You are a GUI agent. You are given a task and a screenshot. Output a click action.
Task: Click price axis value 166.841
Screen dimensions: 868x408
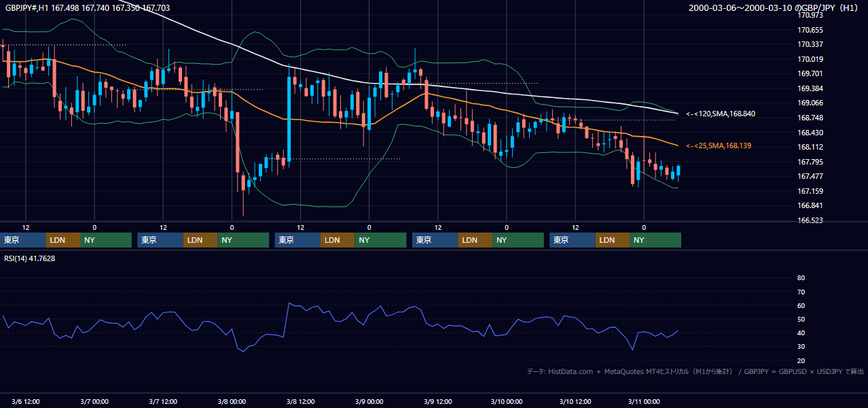[810, 205]
